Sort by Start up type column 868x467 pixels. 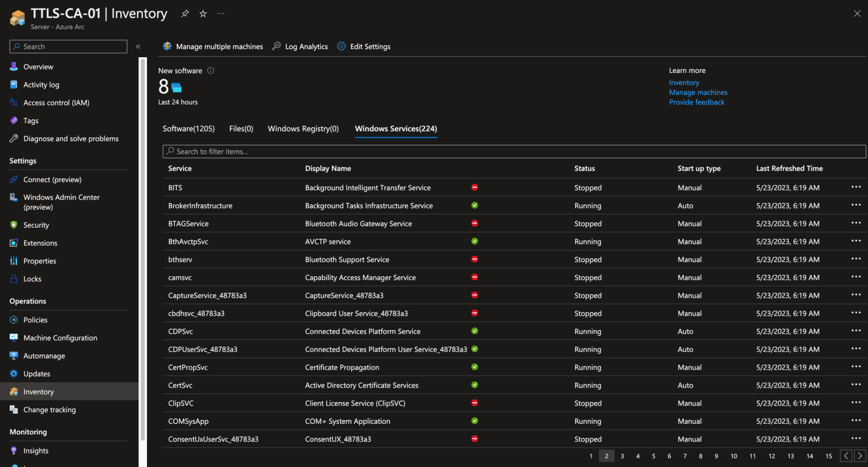pyautogui.click(x=699, y=169)
